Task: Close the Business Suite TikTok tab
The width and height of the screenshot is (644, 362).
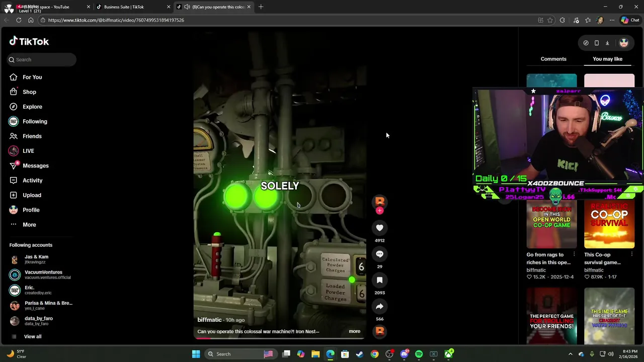Action: point(169,7)
